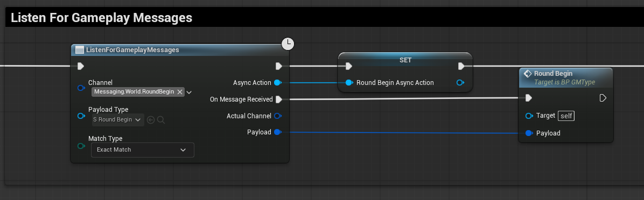Screen dimensions: 644x200
Task: Click the Round Begin node output execution pin
Action: click(603, 98)
